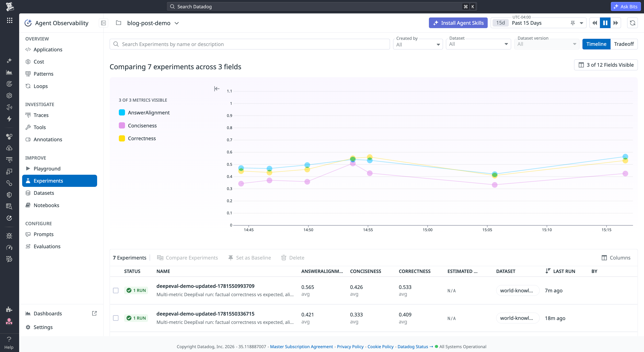Click the speedometer icon in the left rail
Screen dimensions: 644x352
(9, 247)
